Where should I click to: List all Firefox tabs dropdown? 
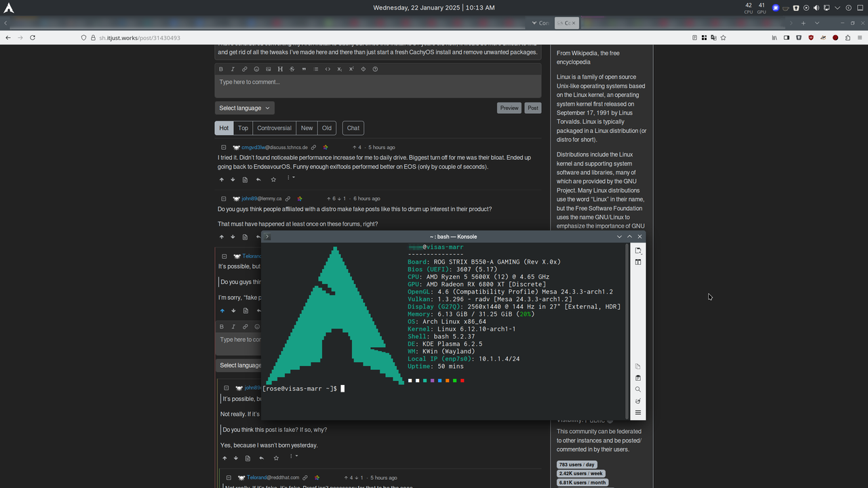[x=817, y=23]
